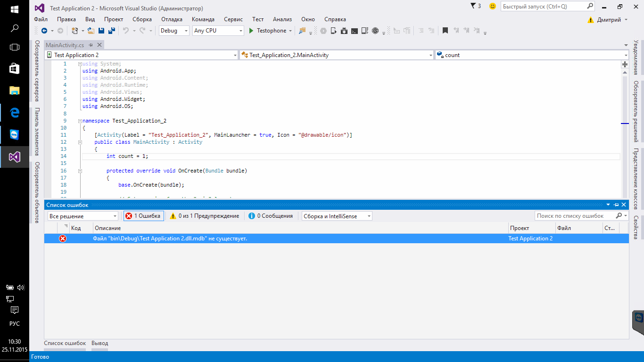
Task: Open the Отладка menu
Action: 172,19
